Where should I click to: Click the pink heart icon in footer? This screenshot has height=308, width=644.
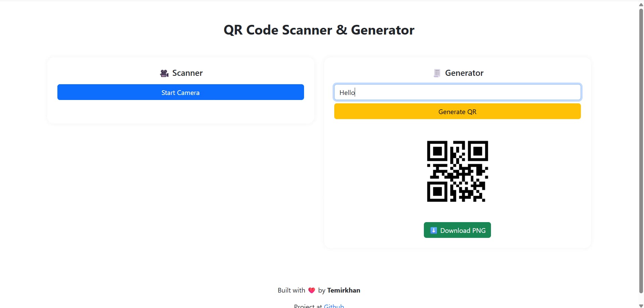[311, 290]
